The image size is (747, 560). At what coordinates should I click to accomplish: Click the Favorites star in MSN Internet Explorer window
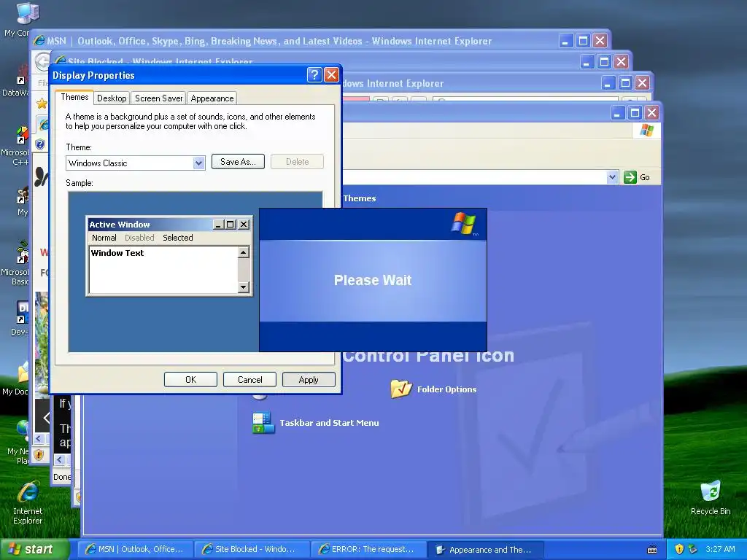(x=42, y=103)
